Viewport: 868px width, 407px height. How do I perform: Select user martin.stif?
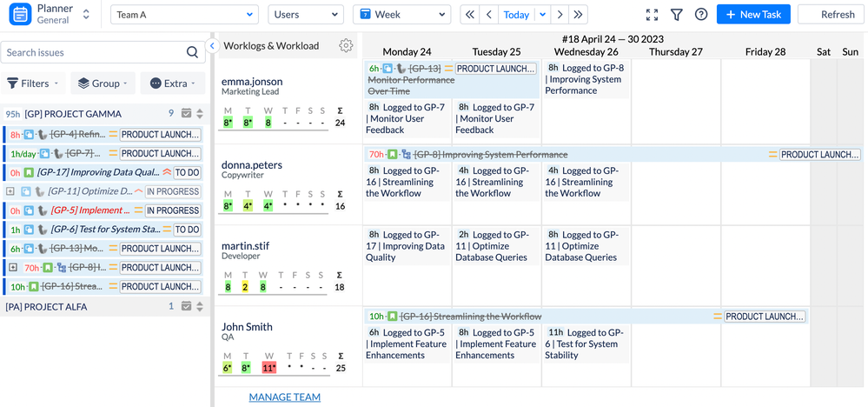[246, 246]
